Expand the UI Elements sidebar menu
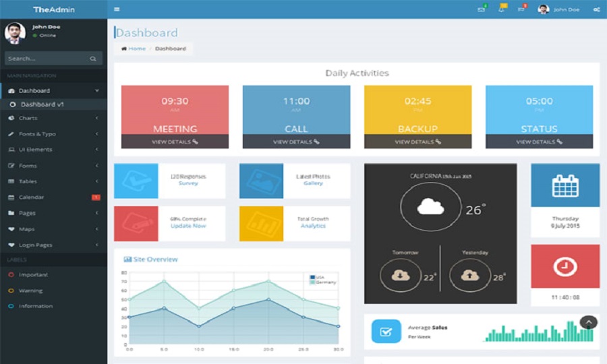Screen dimensions: 607x364 (35, 150)
